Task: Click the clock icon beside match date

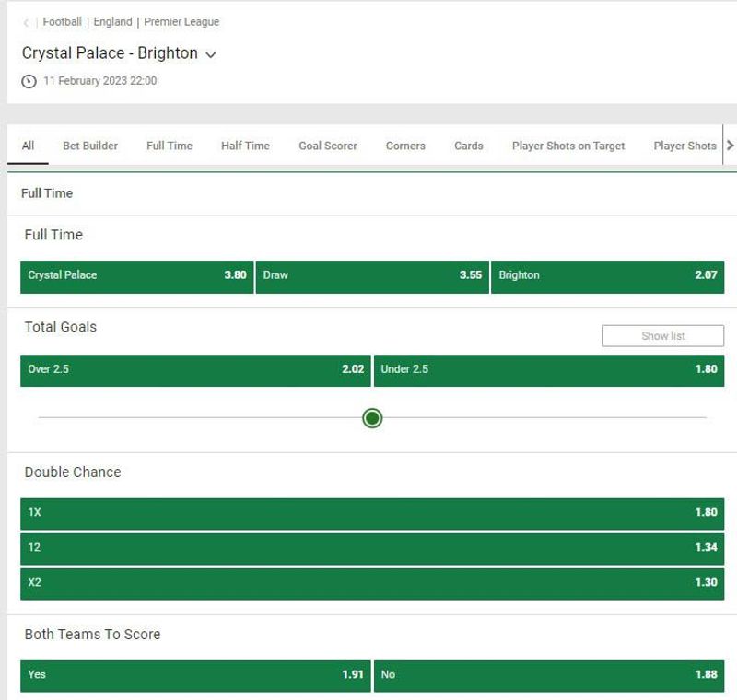Action: coord(29,81)
